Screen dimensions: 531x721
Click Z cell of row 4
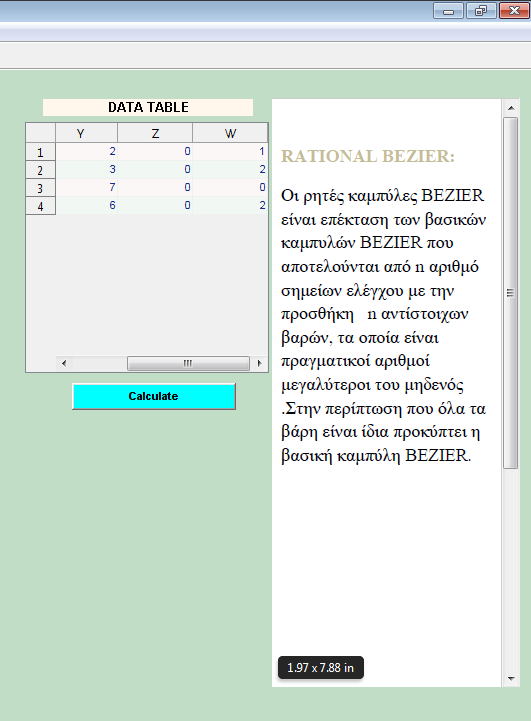pos(155,205)
